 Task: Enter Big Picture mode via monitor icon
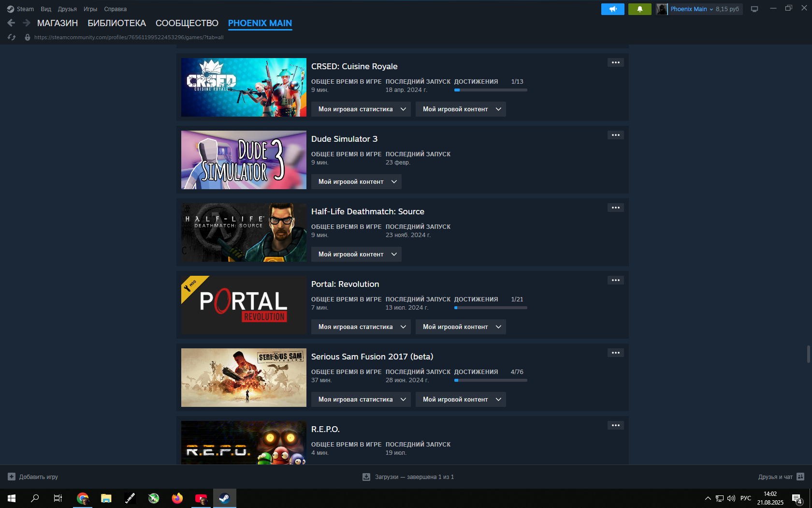coord(754,9)
